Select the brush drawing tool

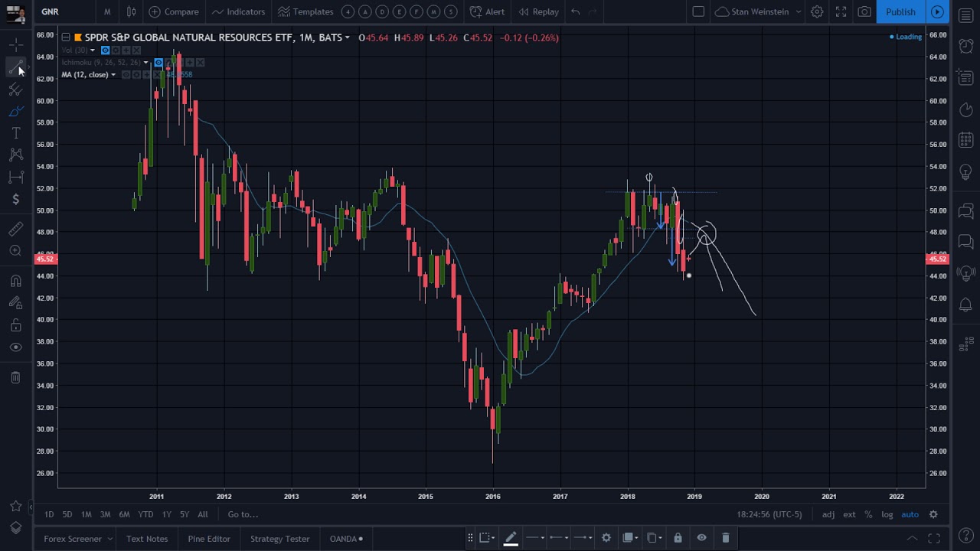click(x=16, y=112)
